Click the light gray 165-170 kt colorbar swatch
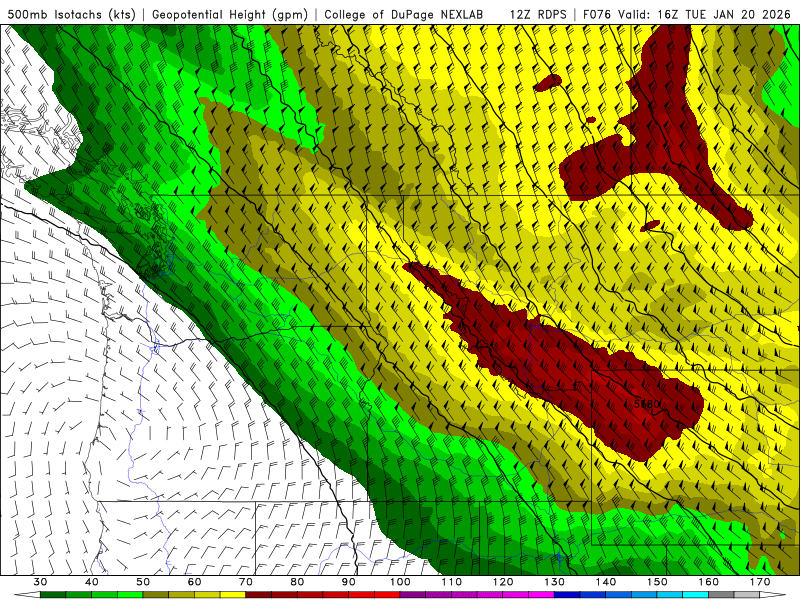 (x=747, y=595)
